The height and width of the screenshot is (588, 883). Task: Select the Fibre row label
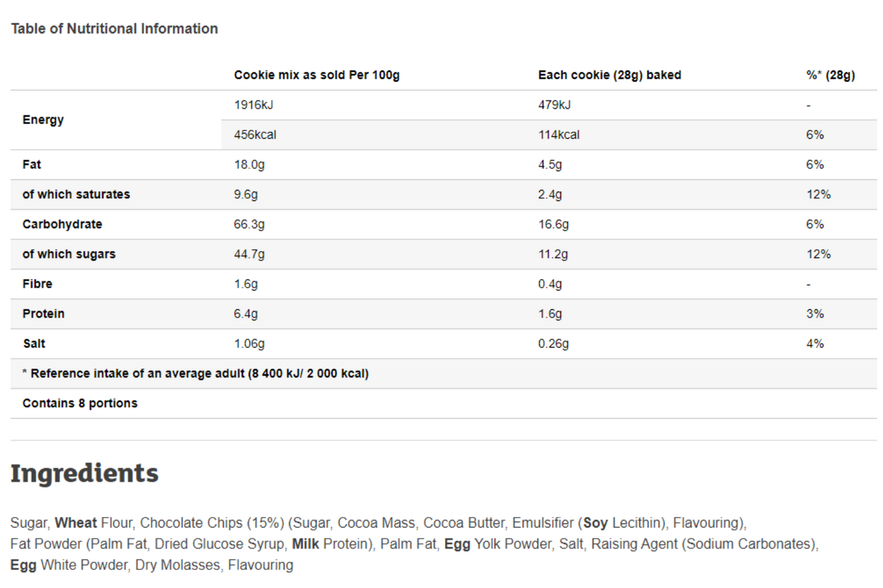click(x=37, y=284)
